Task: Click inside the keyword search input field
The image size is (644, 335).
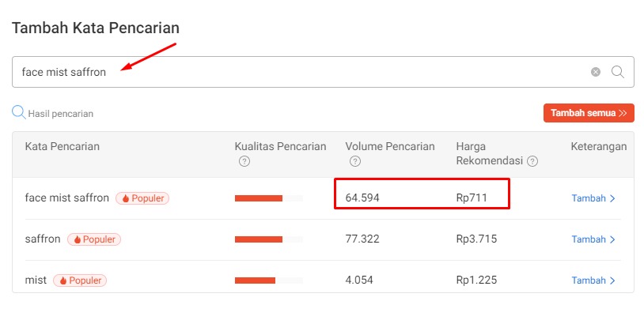Action: [x=301, y=72]
